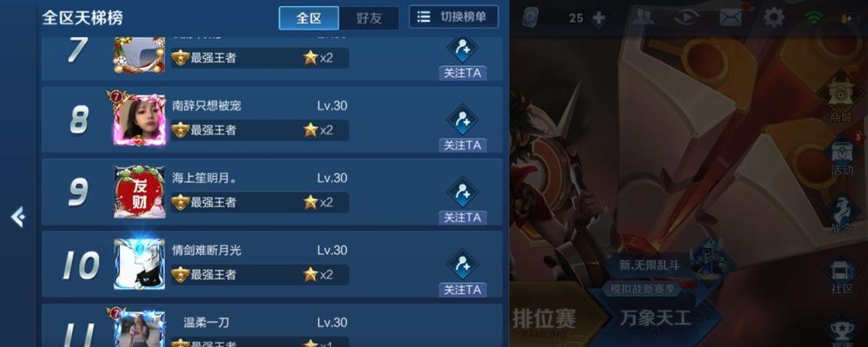Open the 发财 avatar of rank 9

[139, 192]
